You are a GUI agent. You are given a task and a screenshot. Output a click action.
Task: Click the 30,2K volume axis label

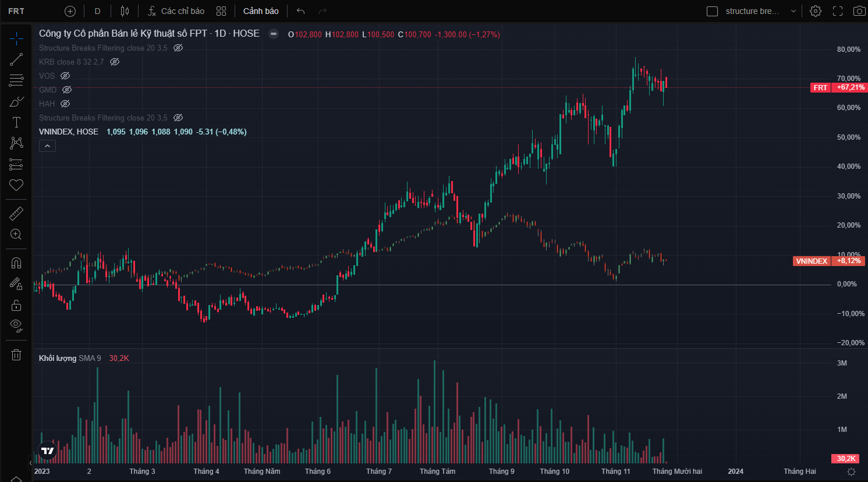[x=846, y=459]
